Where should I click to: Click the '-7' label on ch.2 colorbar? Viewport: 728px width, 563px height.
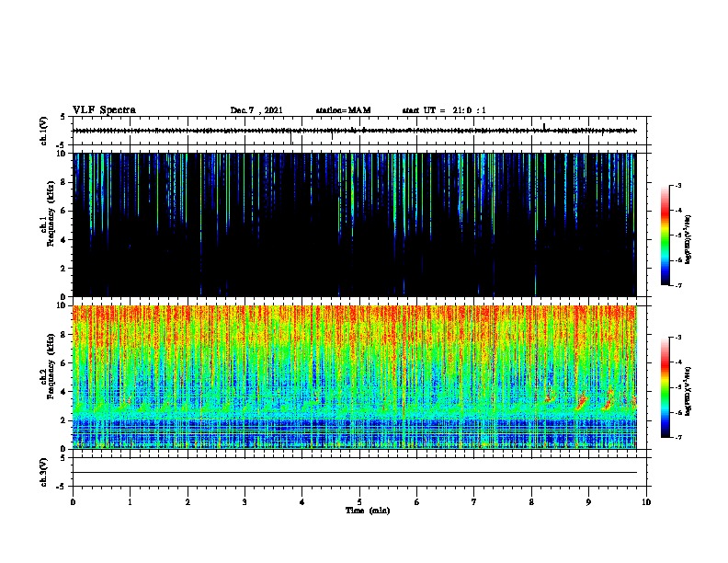pyautogui.click(x=678, y=438)
